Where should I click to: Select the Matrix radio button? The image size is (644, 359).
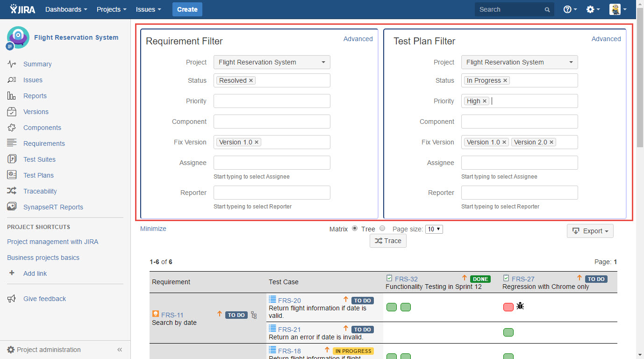[x=355, y=229]
